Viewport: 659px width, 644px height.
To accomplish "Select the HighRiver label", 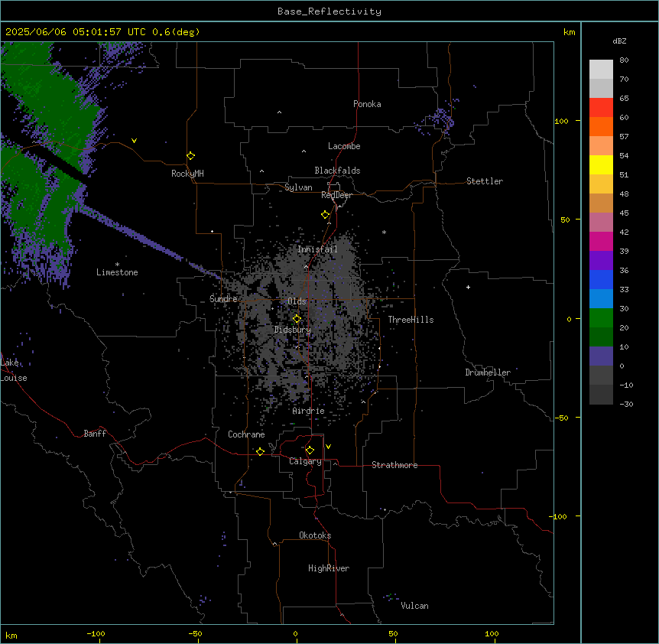I will click(329, 568).
